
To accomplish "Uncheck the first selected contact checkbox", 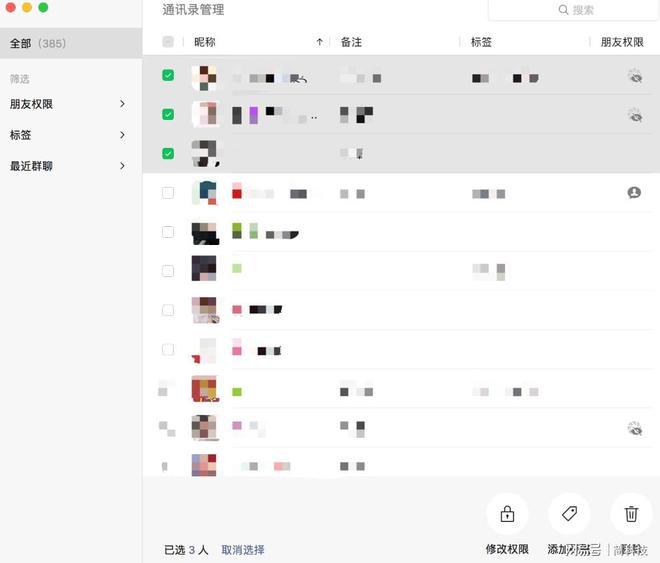I will pos(168,75).
